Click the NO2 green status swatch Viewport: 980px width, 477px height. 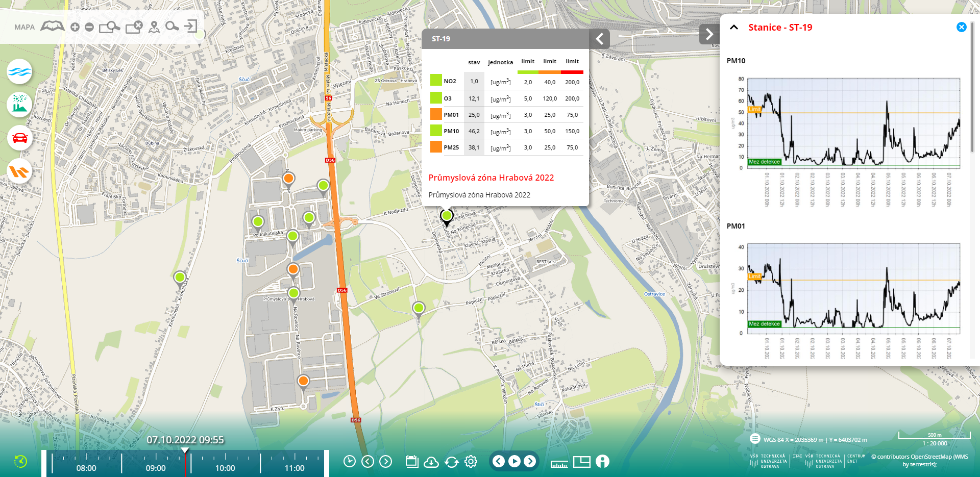pyautogui.click(x=436, y=80)
